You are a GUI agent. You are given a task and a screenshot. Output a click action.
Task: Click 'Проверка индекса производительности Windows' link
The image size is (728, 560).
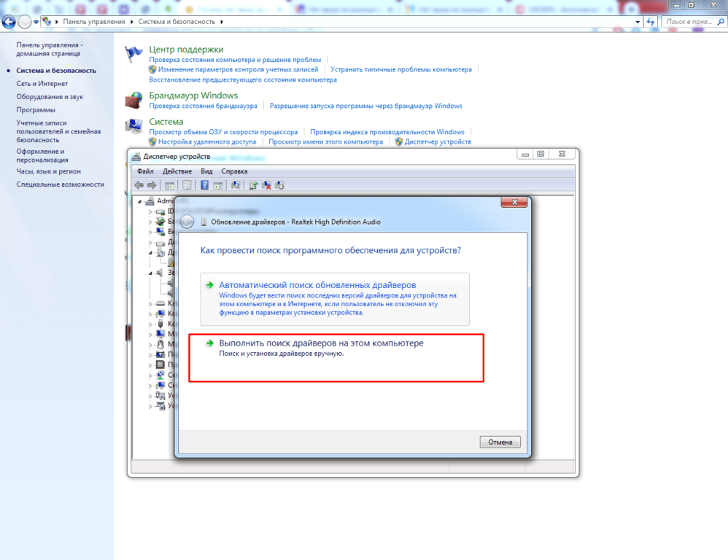[387, 132]
